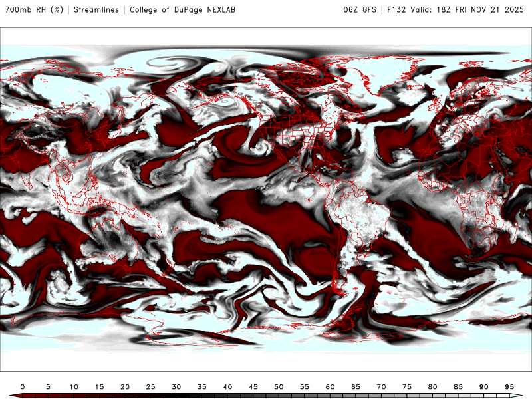Screen dimensions: 532x399
Task: Click the "700mb RH (%)" title text
Action: (34, 9)
